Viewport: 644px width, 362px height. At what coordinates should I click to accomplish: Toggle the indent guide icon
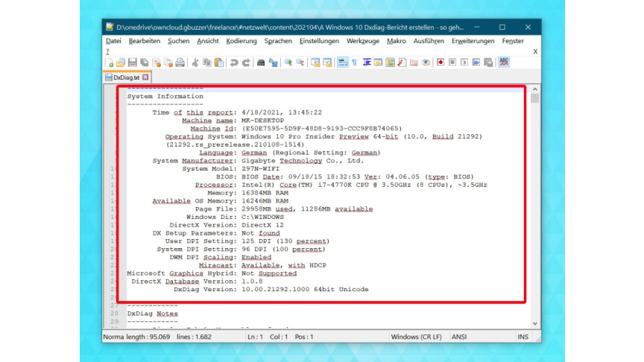367,63
